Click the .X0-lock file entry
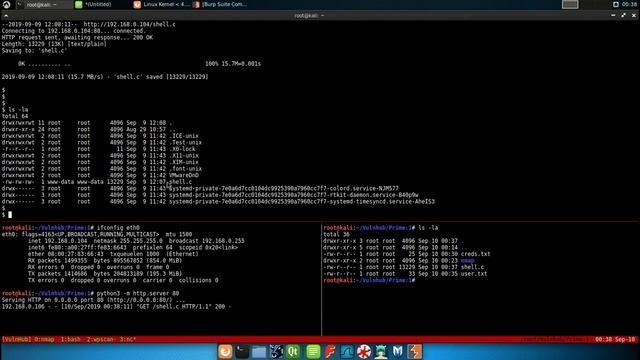Screen dimensions: 640x360 pos(182,149)
